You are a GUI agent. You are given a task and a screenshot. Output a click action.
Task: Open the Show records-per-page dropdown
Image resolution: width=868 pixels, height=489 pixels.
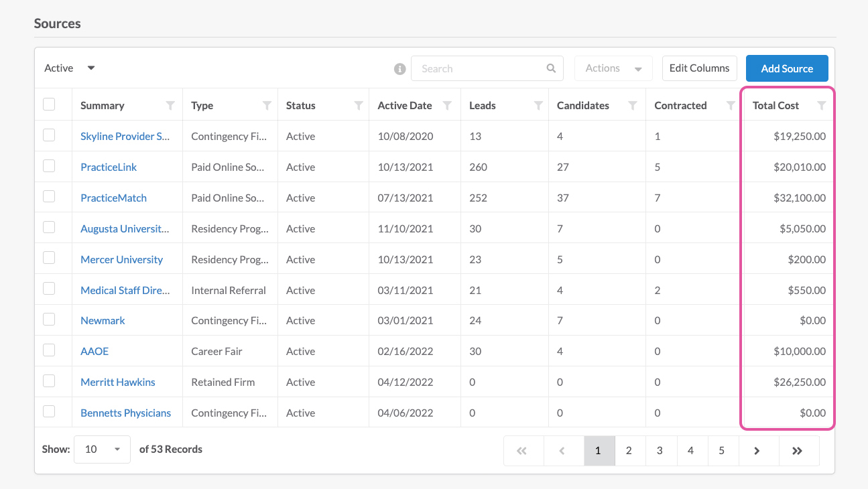[x=102, y=449]
